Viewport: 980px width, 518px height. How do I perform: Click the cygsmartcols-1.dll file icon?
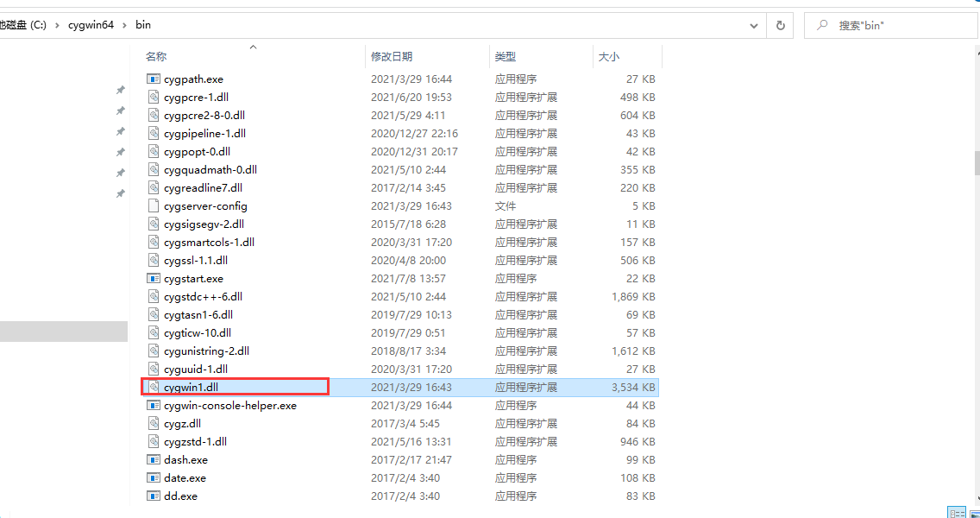[x=154, y=243]
